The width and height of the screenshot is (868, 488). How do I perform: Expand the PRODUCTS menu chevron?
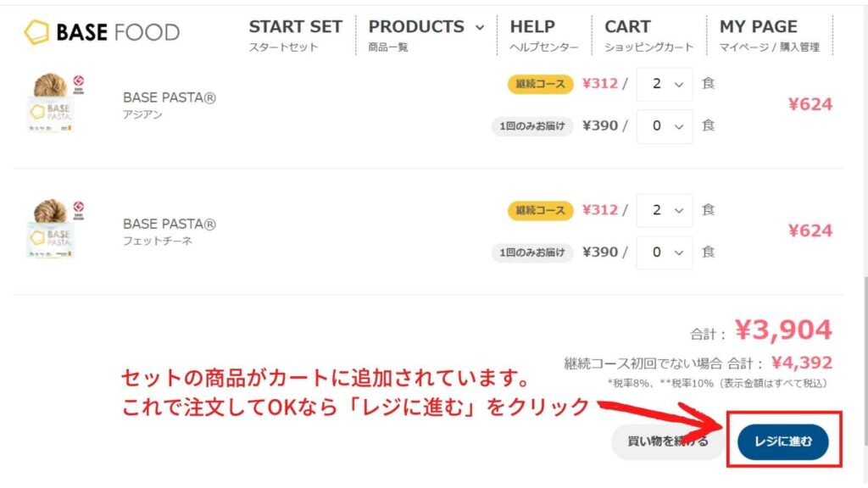click(x=480, y=27)
